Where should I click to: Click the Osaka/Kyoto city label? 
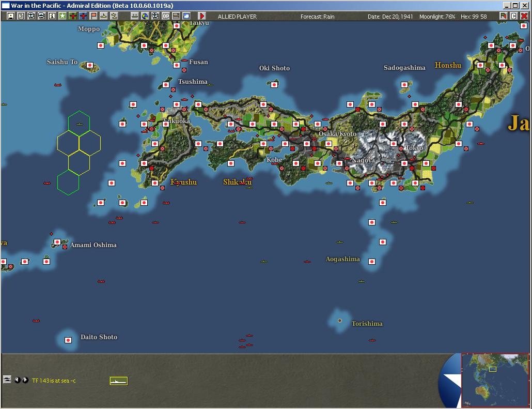[337, 134]
